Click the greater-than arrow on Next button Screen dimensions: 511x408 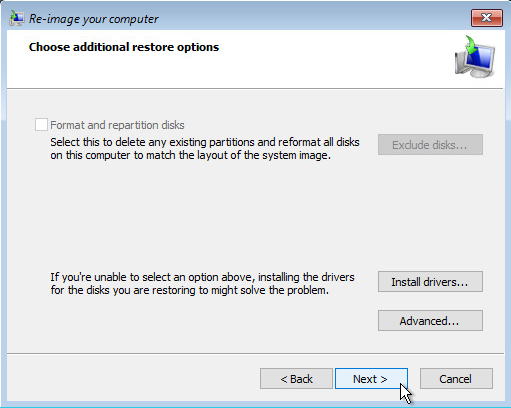[x=383, y=379]
